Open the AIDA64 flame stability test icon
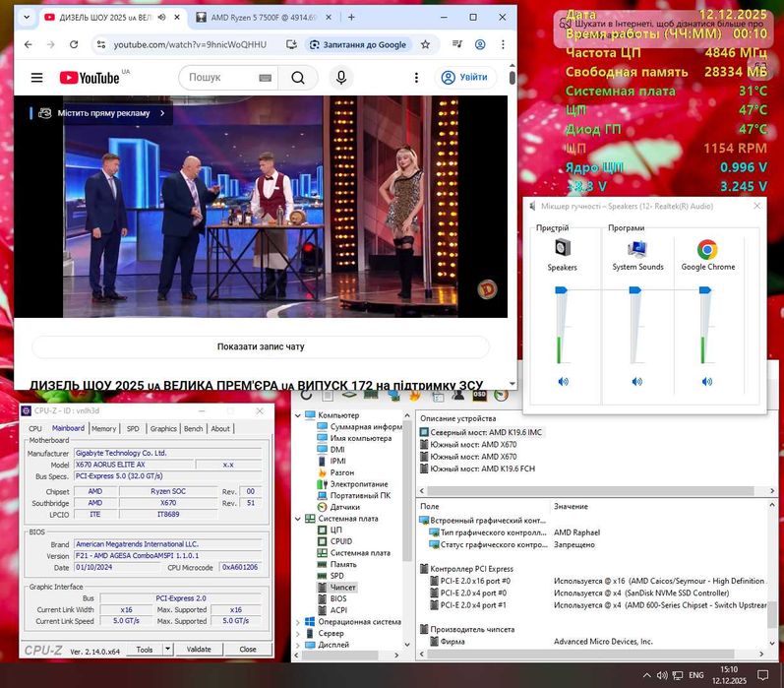This screenshot has width=784, height=688. click(414, 396)
